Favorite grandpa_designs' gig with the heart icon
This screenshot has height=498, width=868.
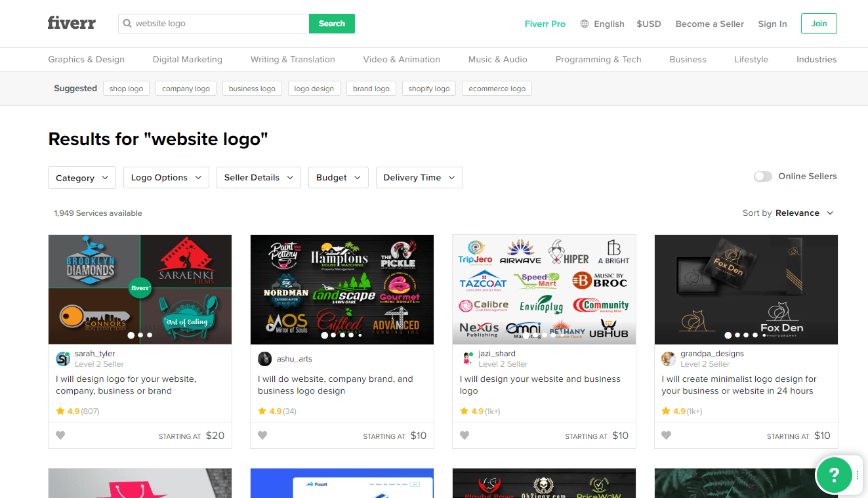point(667,435)
